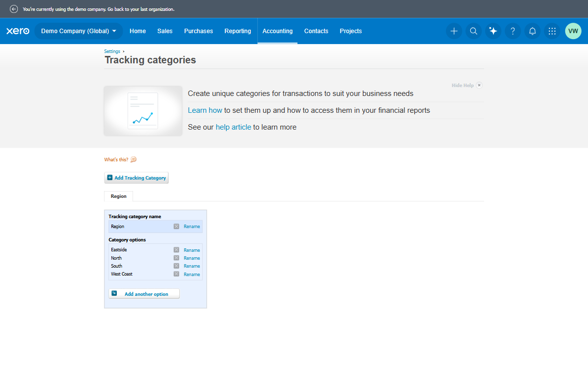The width and height of the screenshot is (588, 374).
Task: Delete the Region tracking category
Action: point(176,227)
